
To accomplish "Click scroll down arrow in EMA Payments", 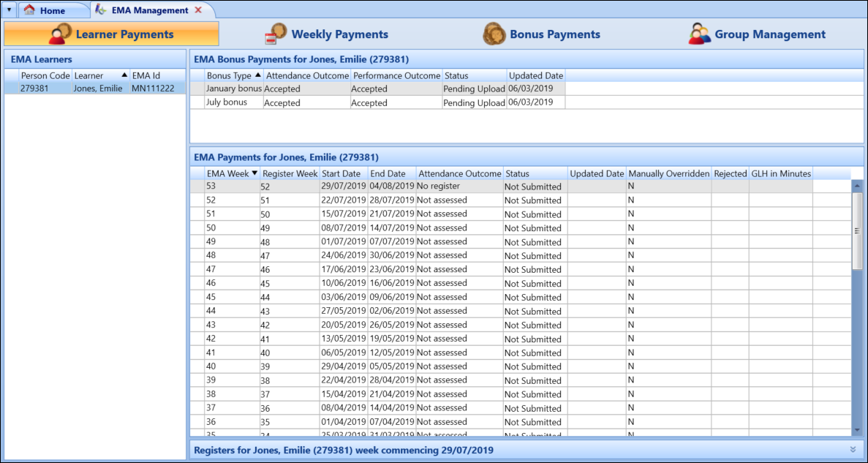I will [x=857, y=430].
